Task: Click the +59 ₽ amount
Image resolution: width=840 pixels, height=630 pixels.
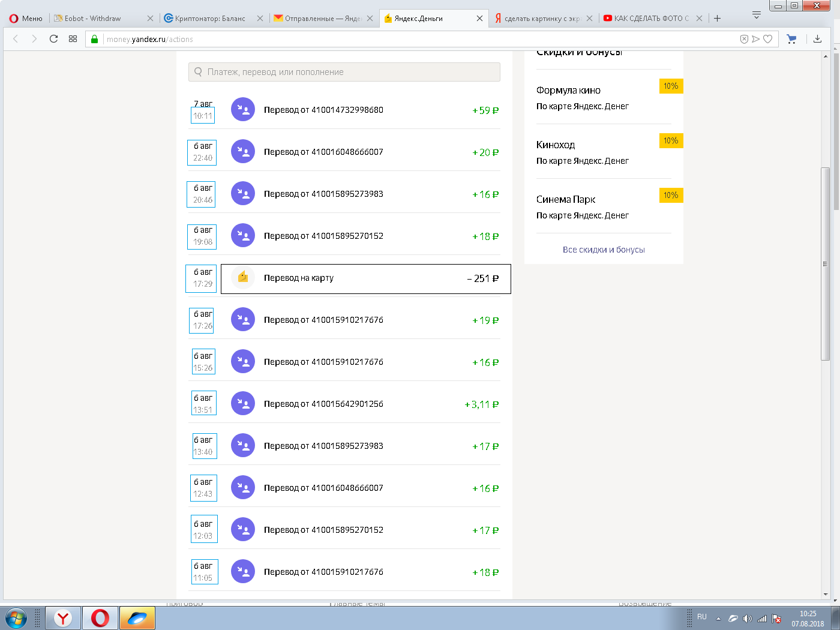Action: (485, 110)
